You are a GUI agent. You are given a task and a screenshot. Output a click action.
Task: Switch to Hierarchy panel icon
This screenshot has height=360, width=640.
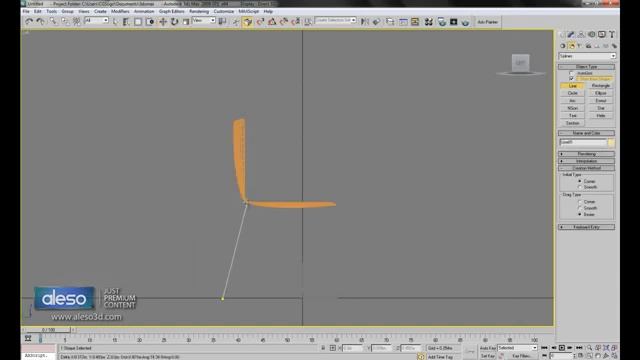point(581,35)
